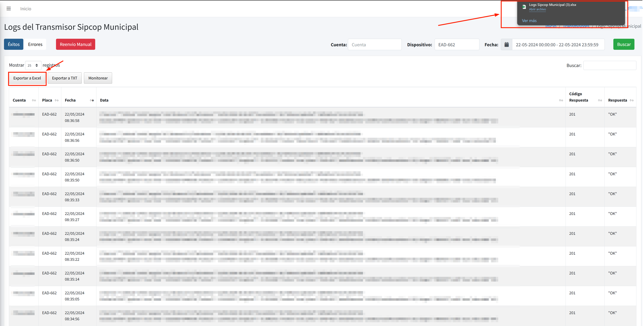The width and height of the screenshot is (644, 326).
Task: Sort by Data column arrows
Action: coord(561,100)
